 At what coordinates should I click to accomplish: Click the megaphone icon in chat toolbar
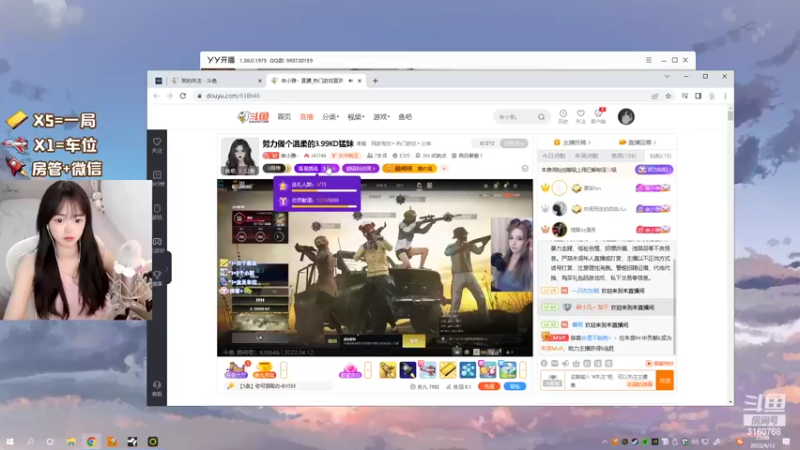coord(565,363)
